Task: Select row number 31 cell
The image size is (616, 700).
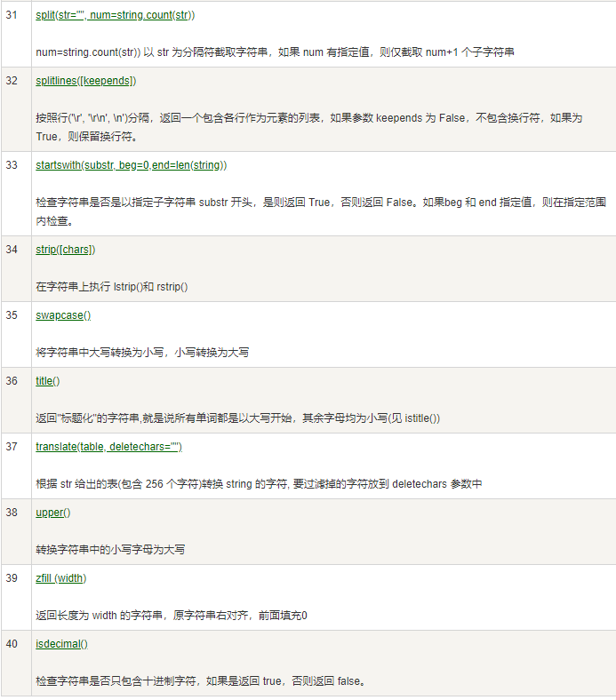Action: pyautogui.click(x=16, y=35)
